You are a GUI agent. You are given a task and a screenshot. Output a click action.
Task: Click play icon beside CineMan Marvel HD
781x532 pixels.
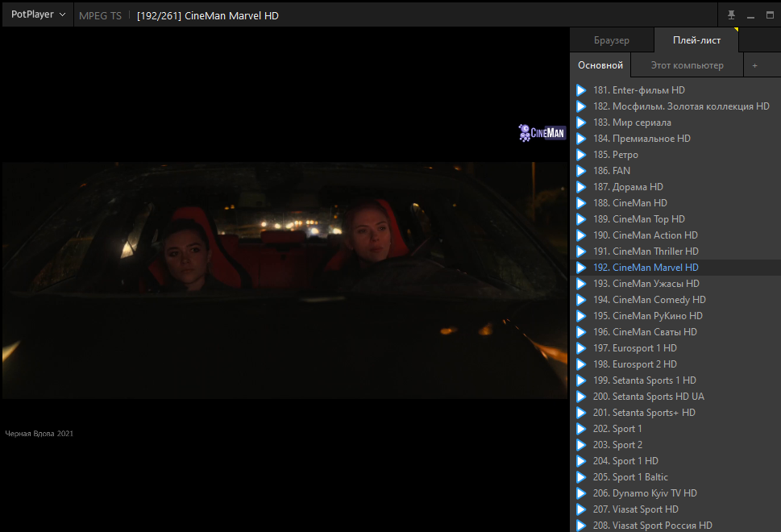(x=581, y=268)
